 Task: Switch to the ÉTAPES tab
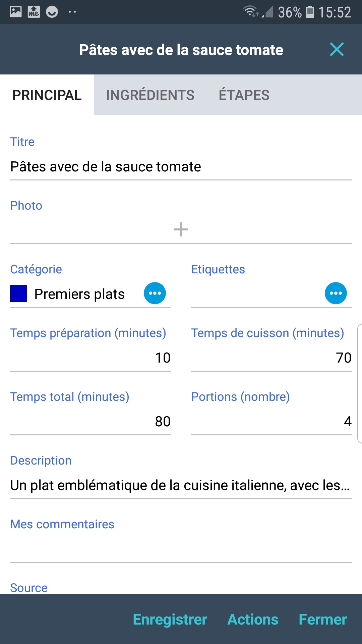(x=244, y=95)
